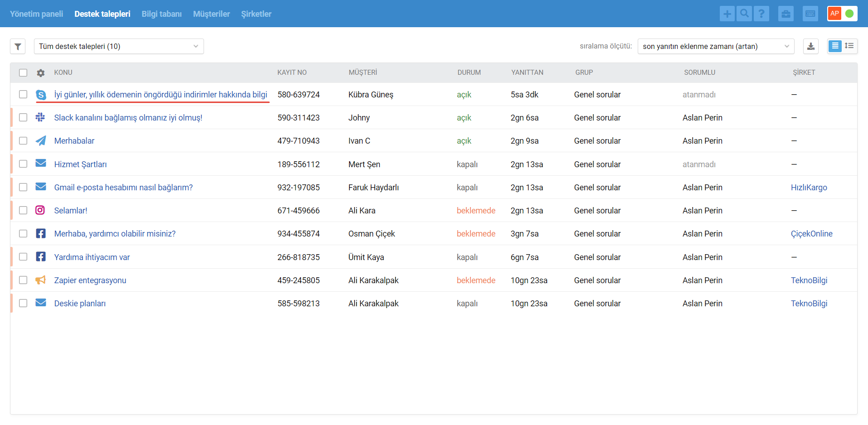The height and width of the screenshot is (425, 868).
Task: Open search with the magnifier icon
Action: click(744, 14)
